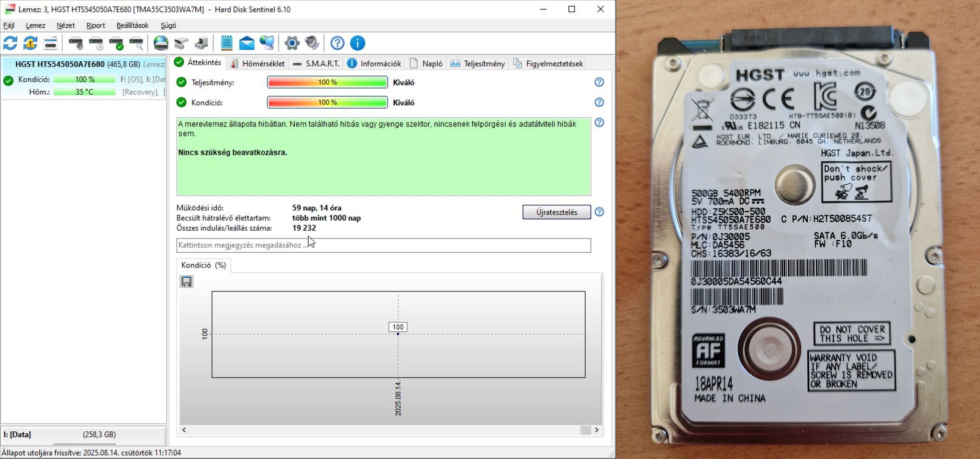
Task: Open the Nézet menu
Action: 66,25
